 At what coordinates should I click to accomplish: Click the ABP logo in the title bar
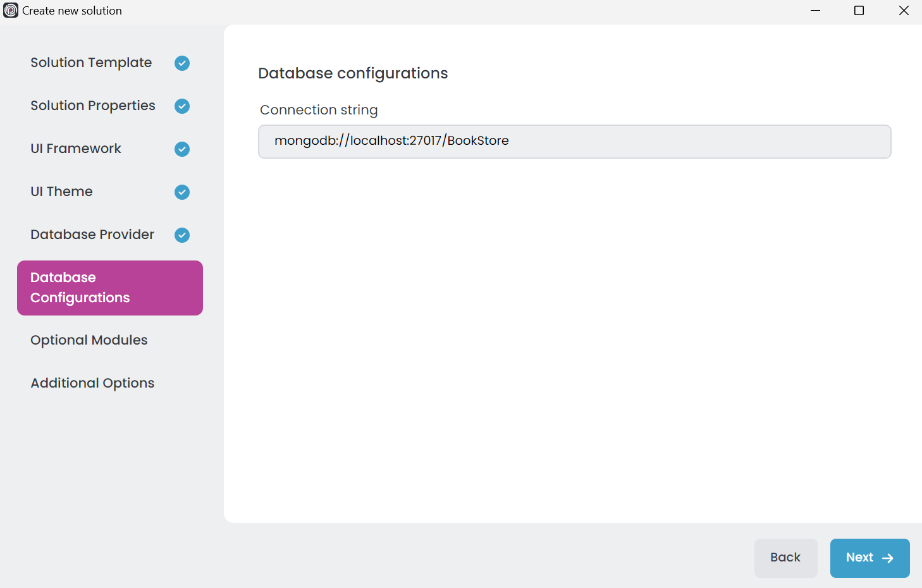point(11,11)
